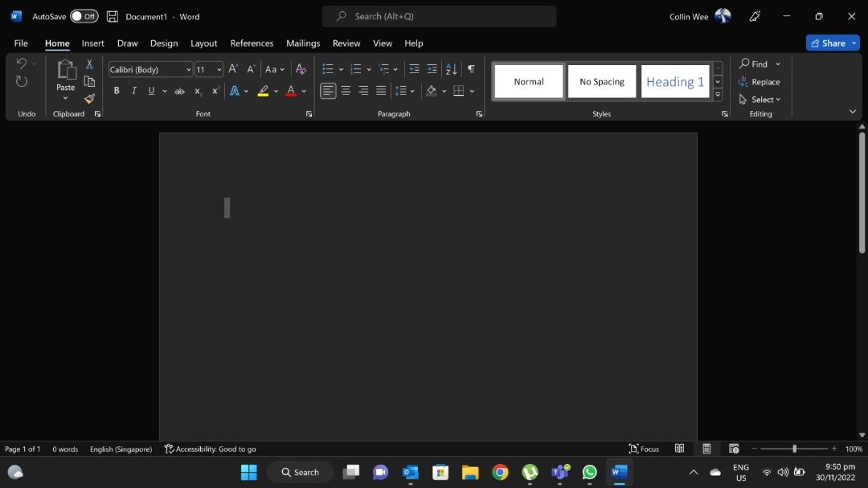Click the Share button

click(x=828, y=43)
